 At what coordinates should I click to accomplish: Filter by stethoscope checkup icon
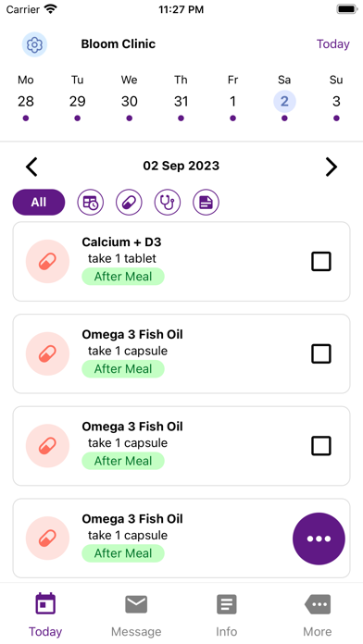168,203
